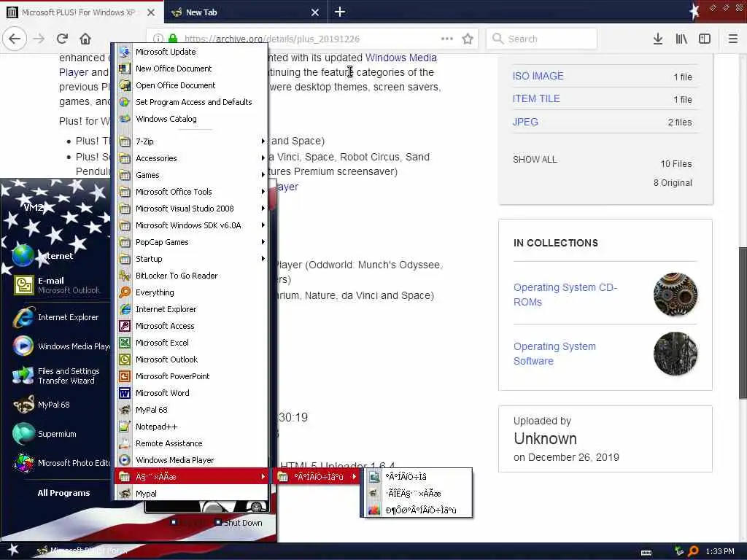This screenshot has height=560, width=747.
Task: Click the taskbar clock showing 1:33 PM
Action: pos(719,551)
